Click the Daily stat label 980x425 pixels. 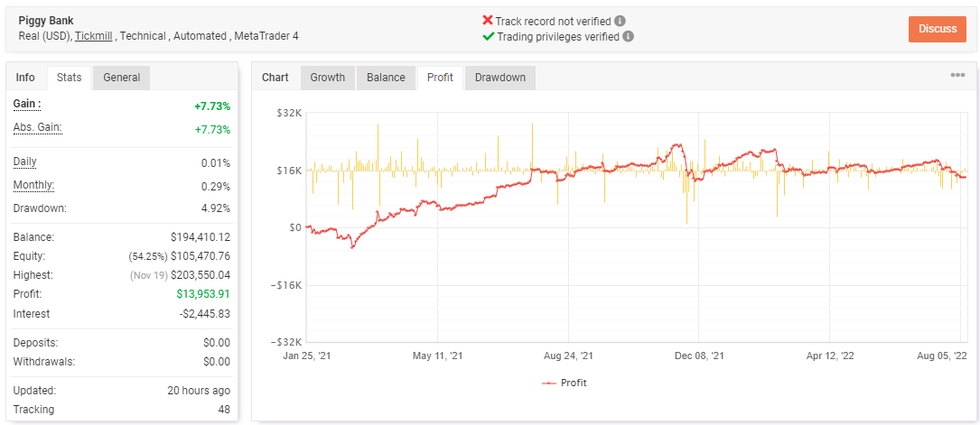(x=25, y=162)
